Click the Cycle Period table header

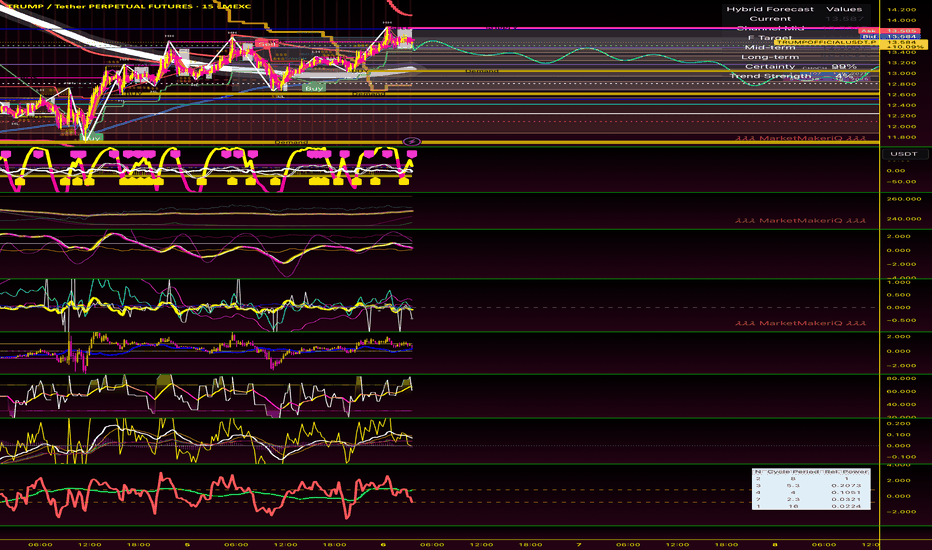tap(793, 472)
